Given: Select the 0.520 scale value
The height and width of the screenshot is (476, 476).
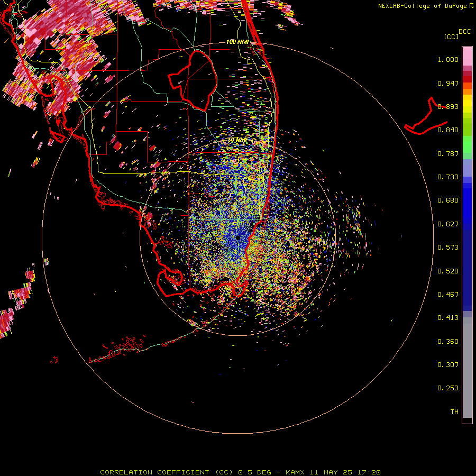Looking at the screenshot, I should click(448, 271).
